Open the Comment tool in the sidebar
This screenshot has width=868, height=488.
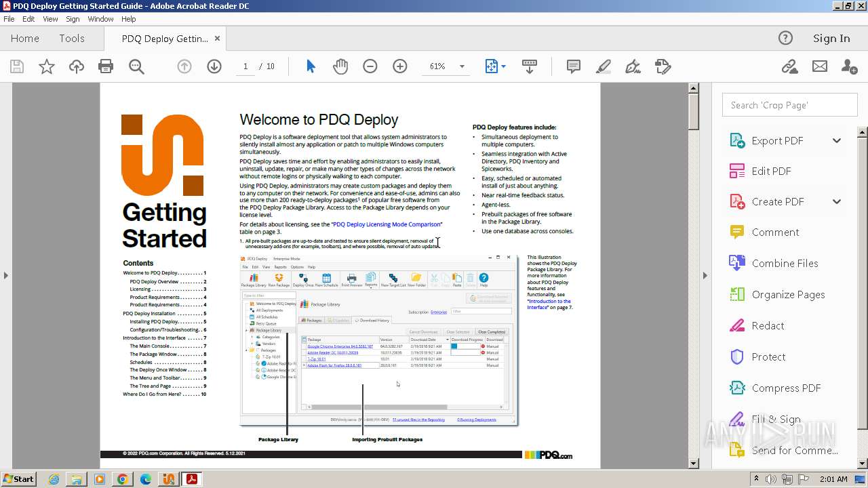click(775, 232)
